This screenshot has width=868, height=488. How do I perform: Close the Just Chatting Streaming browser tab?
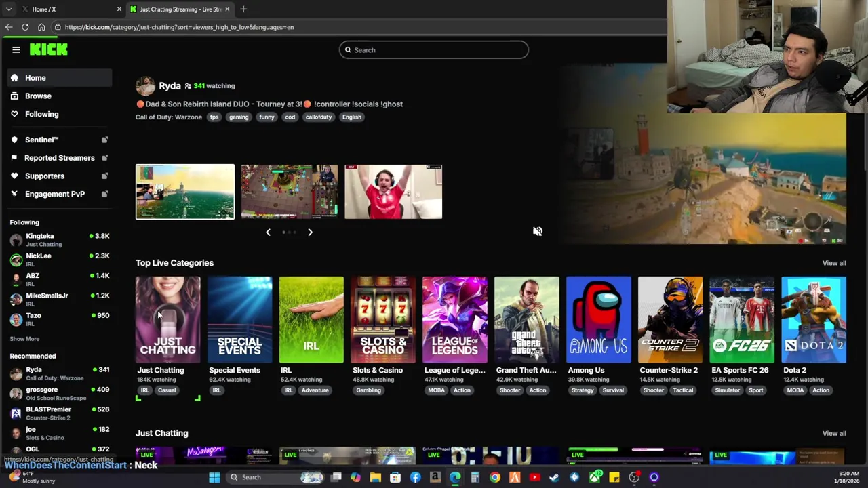coord(227,9)
